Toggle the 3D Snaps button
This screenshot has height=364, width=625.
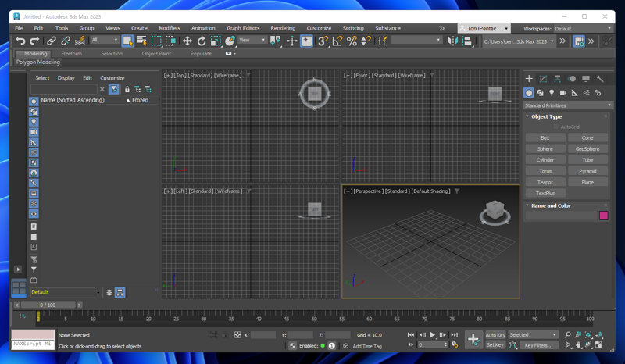point(322,41)
